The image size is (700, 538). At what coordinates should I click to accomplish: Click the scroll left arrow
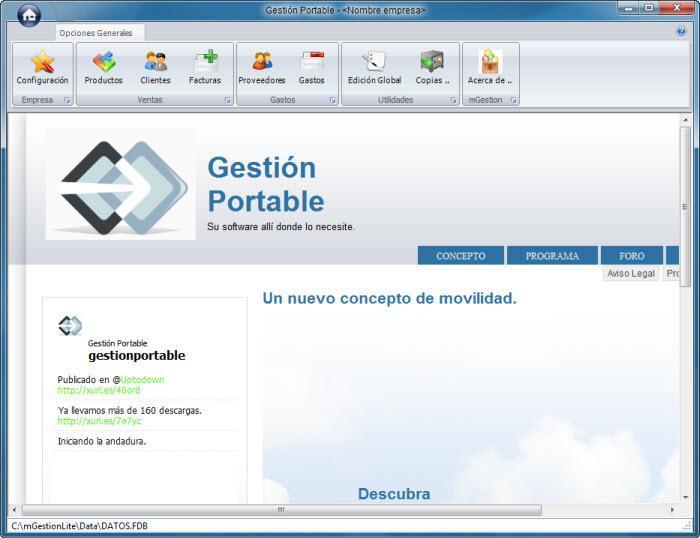pos(14,509)
